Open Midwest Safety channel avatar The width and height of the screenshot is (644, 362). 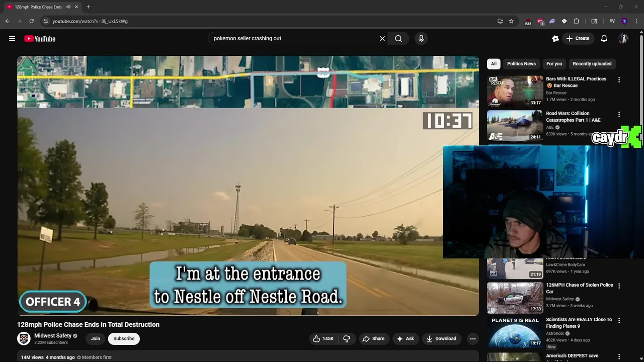(x=24, y=338)
